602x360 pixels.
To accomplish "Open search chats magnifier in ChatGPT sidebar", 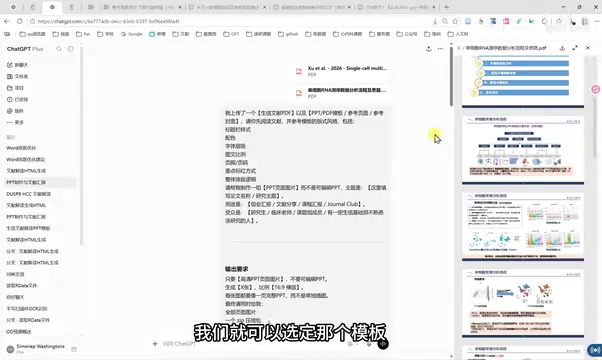I will coord(59,49).
